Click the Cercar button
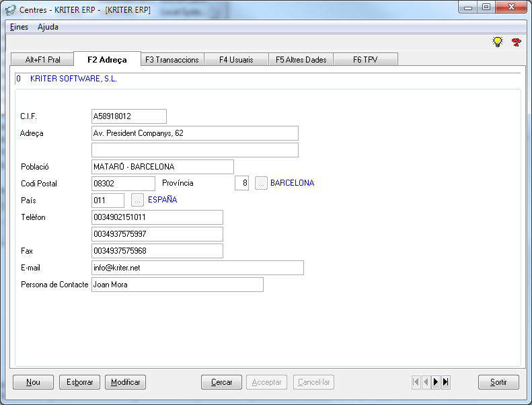This screenshot has height=405, width=532. pos(221,382)
